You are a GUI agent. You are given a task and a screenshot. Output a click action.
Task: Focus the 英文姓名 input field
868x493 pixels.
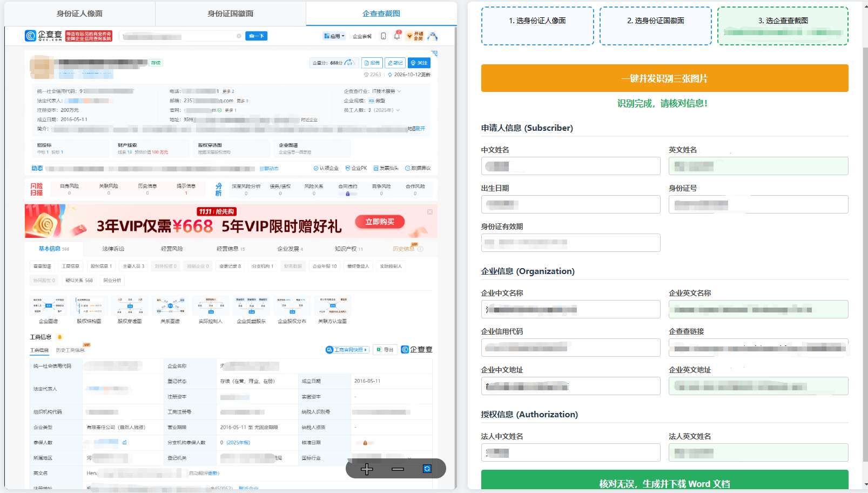click(x=758, y=166)
